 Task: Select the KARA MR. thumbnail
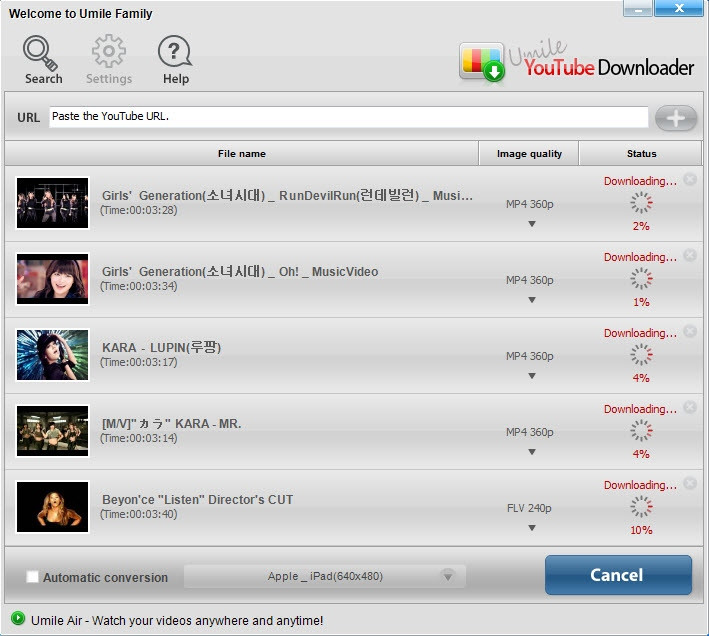click(52, 431)
